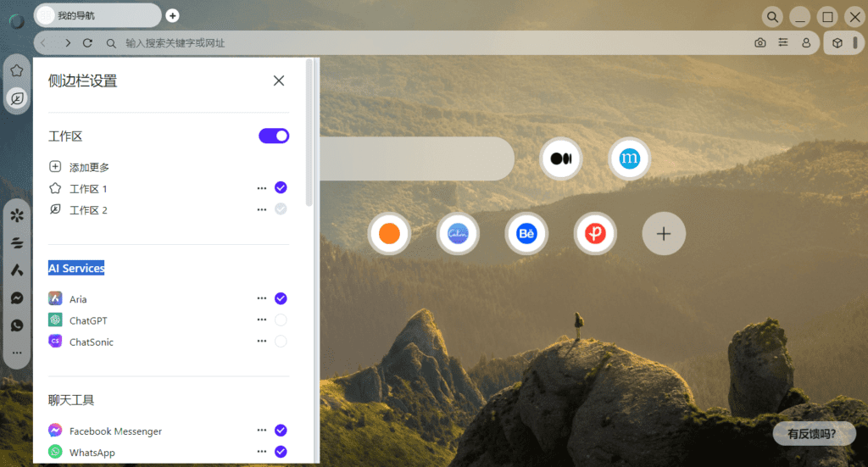Open a new tab with plus button

click(x=173, y=15)
